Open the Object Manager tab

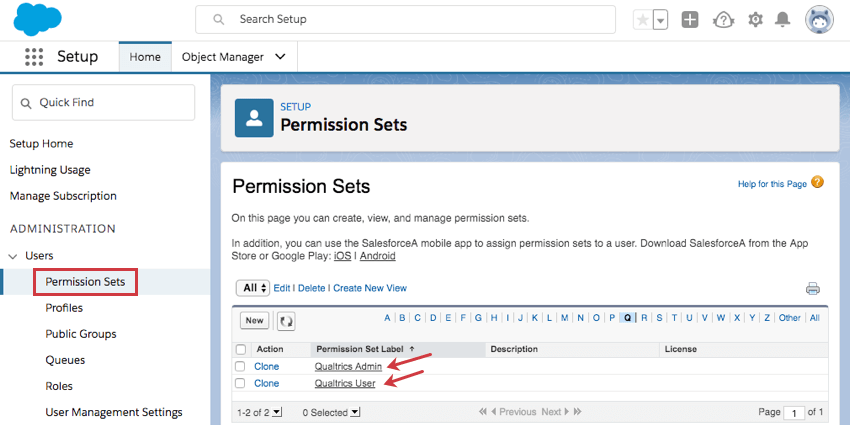pyautogui.click(x=223, y=57)
